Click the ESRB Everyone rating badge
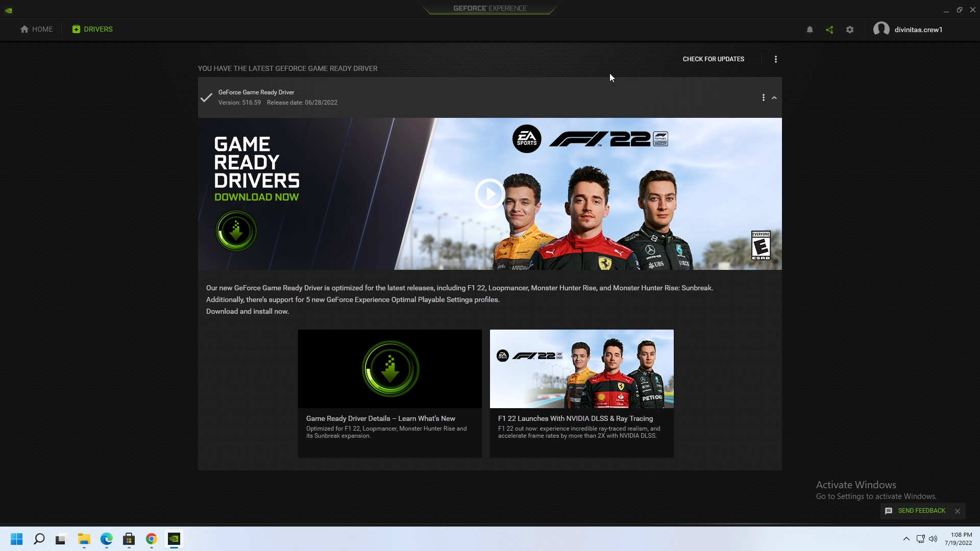The width and height of the screenshot is (980, 551). pos(761,245)
